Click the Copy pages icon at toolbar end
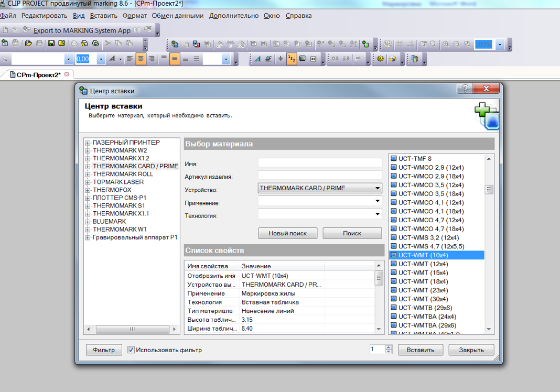The width and height of the screenshot is (560, 392). [x=415, y=59]
